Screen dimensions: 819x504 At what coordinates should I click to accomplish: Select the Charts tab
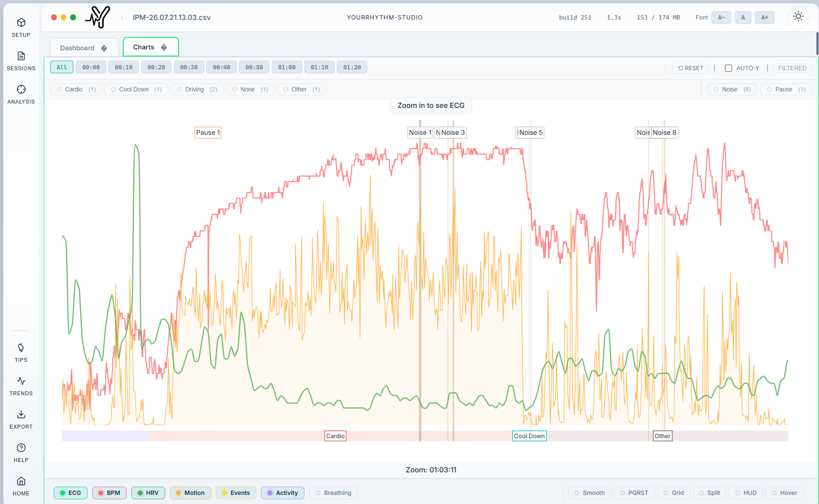pos(150,47)
